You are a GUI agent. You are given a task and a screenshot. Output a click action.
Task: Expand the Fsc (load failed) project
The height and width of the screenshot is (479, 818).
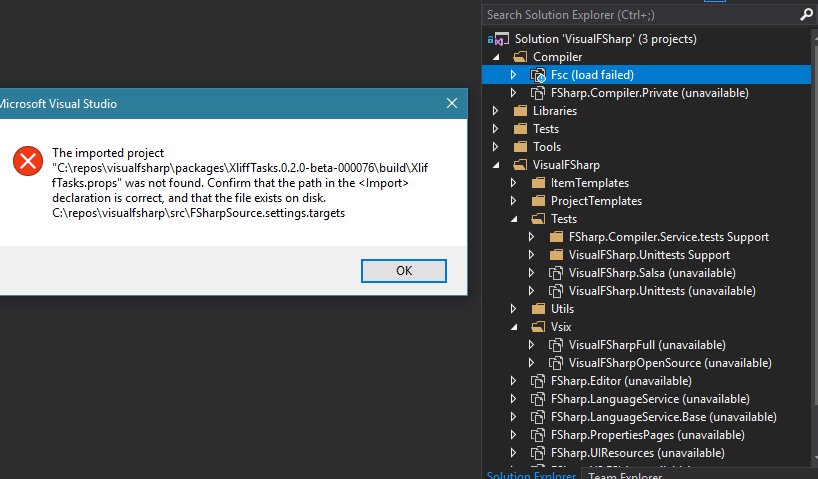point(513,75)
